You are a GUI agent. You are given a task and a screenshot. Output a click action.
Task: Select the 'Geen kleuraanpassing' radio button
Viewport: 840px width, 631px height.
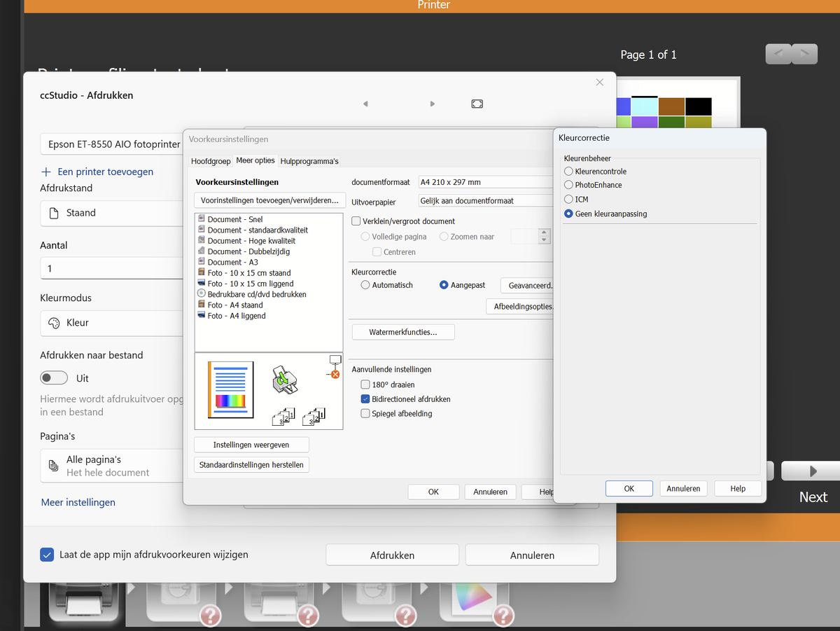pyautogui.click(x=569, y=214)
